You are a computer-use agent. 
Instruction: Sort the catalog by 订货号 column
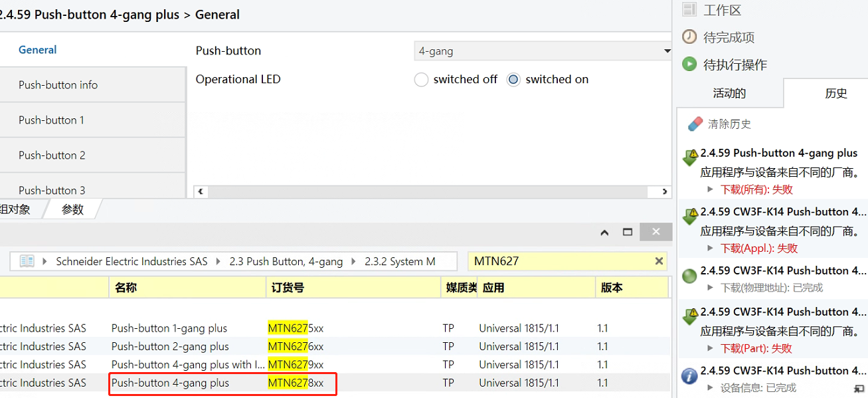pyautogui.click(x=353, y=288)
